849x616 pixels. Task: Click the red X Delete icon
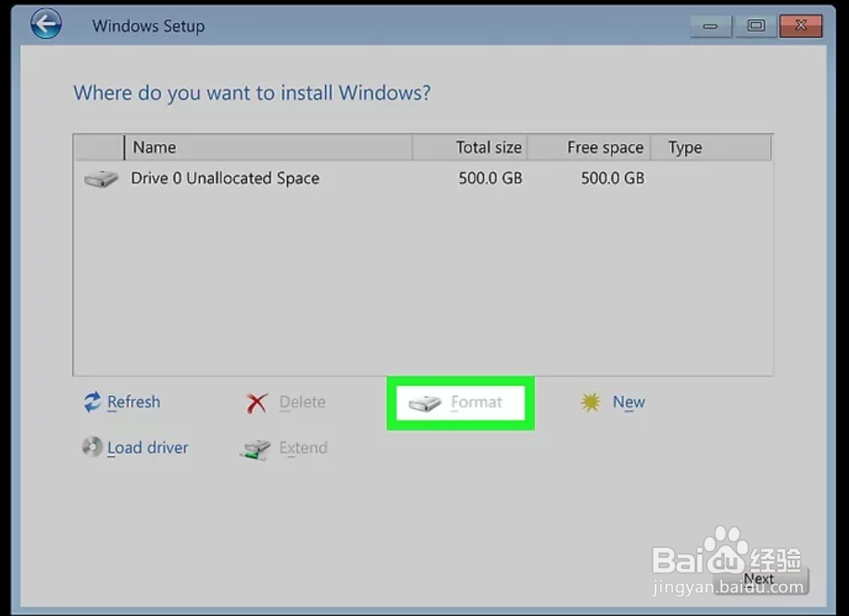[x=257, y=403]
